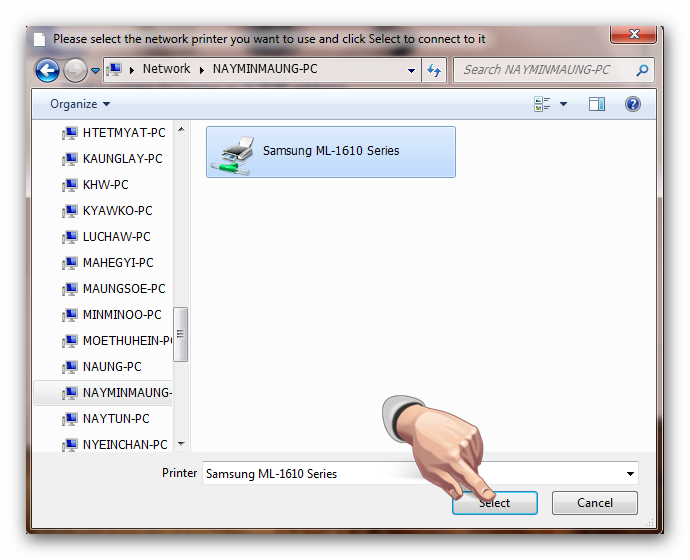The width and height of the screenshot is (690, 560).
Task: Click the document icon in the title bar
Action: click(x=40, y=40)
